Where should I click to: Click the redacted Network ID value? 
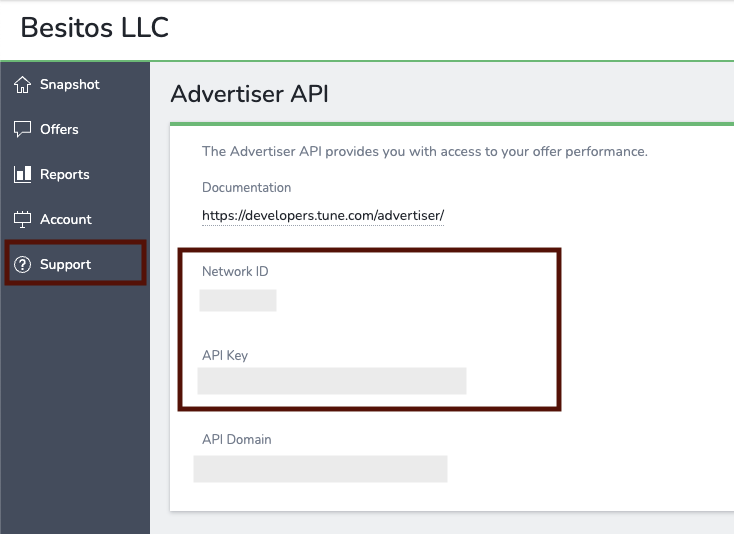[x=238, y=300]
